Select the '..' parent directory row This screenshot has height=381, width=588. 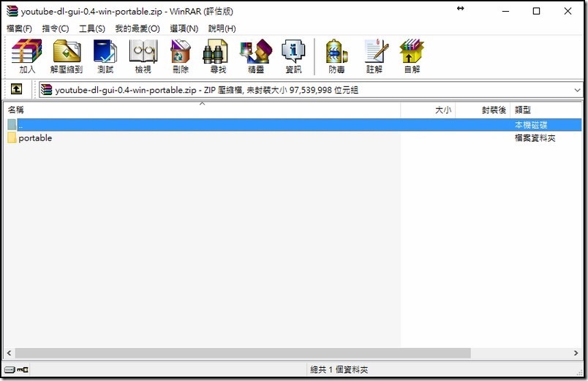295,124
